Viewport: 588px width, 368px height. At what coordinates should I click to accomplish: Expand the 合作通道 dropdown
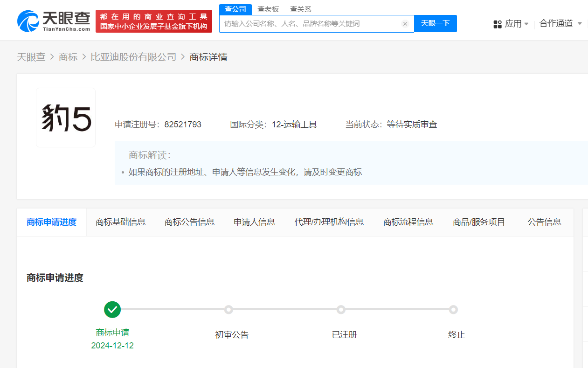580,24
